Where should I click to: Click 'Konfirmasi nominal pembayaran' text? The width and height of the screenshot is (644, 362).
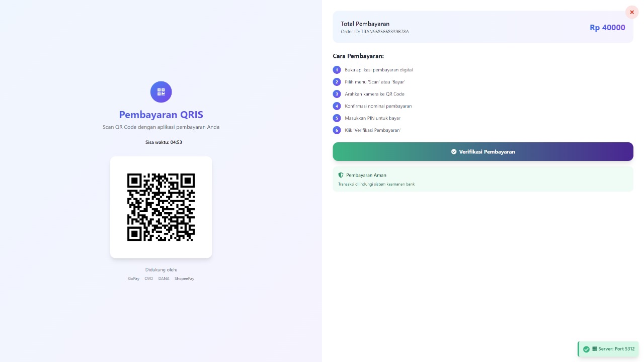[x=378, y=106]
